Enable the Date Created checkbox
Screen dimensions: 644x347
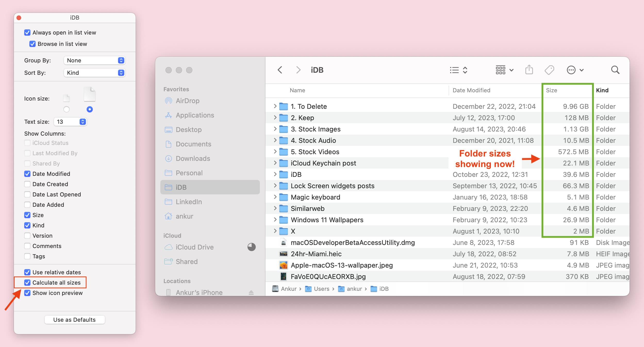tap(28, 184)
